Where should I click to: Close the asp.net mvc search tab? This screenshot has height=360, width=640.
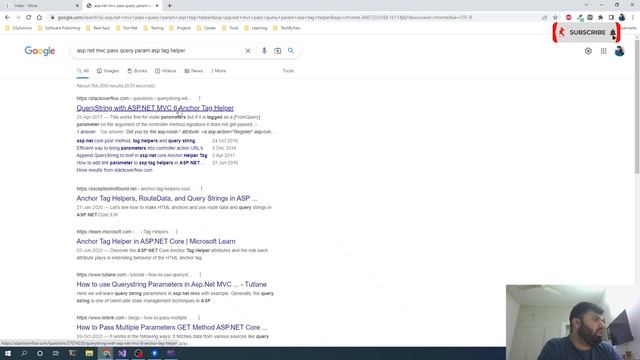tap(157, 6)
